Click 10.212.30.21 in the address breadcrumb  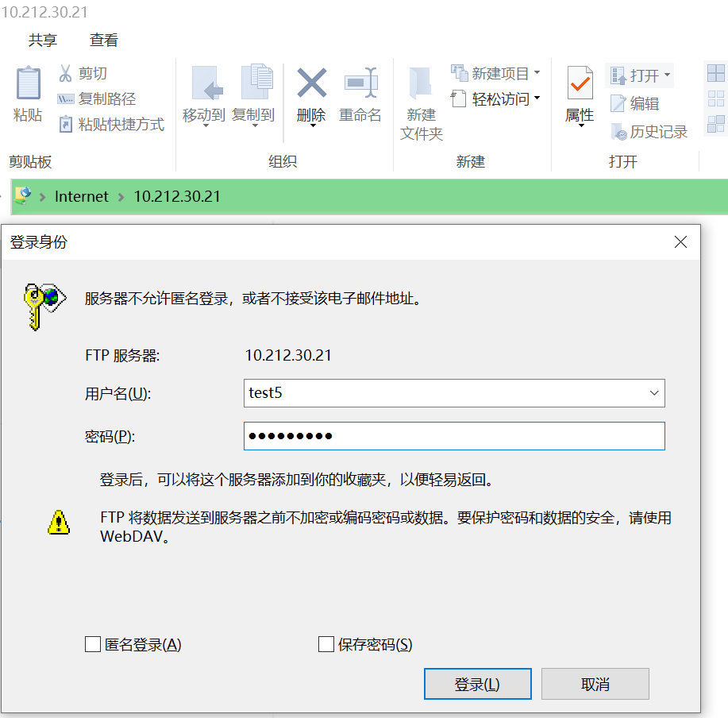pyautogui.click(x=177, y=196)
